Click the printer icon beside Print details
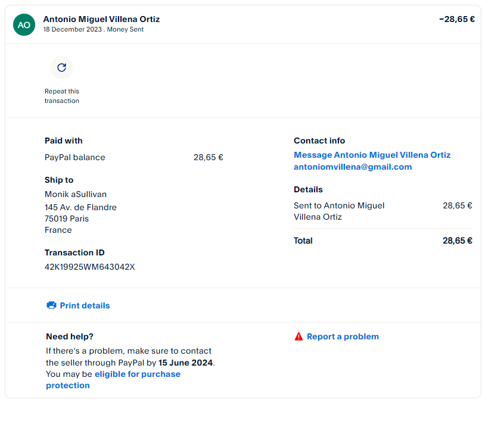This screenshot has width=504, height=440. [x=51, y=305]
